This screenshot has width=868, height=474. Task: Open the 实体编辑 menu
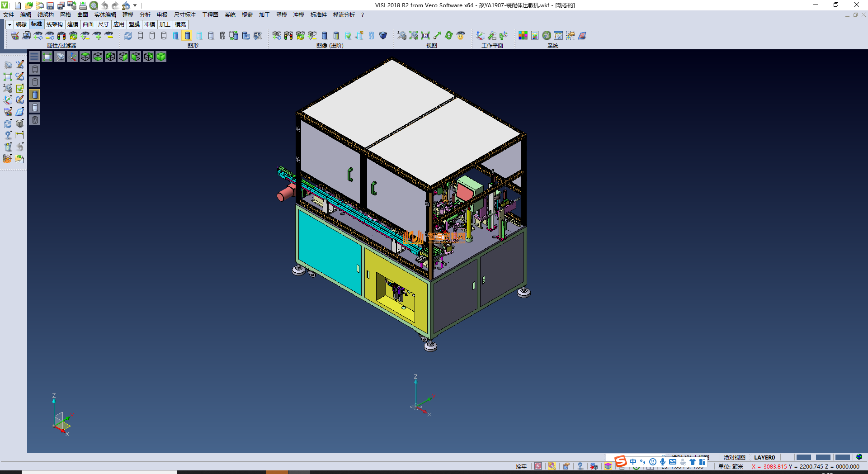[105, 15]
